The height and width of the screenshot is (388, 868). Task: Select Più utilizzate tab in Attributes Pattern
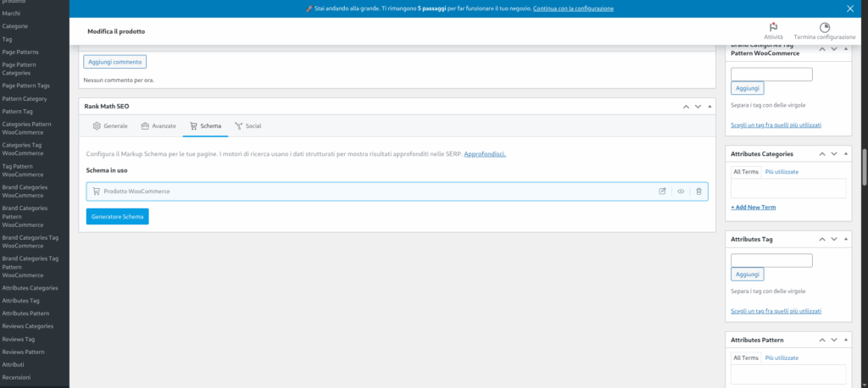782,358
